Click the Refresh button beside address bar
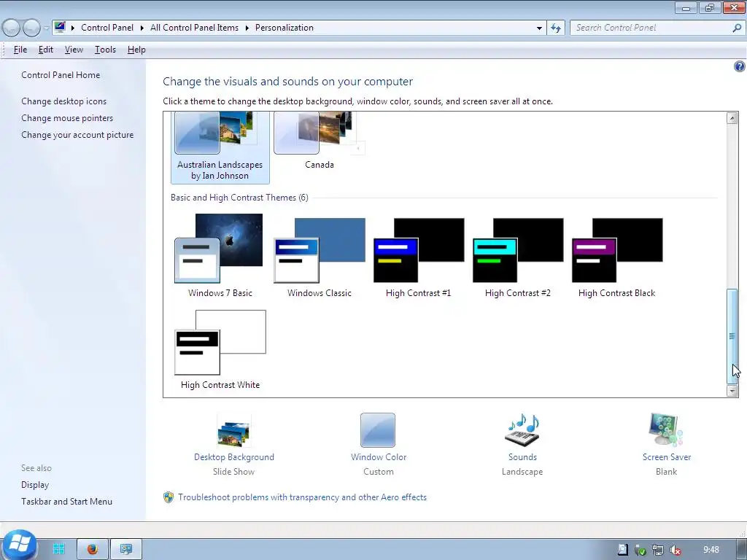 556,28
